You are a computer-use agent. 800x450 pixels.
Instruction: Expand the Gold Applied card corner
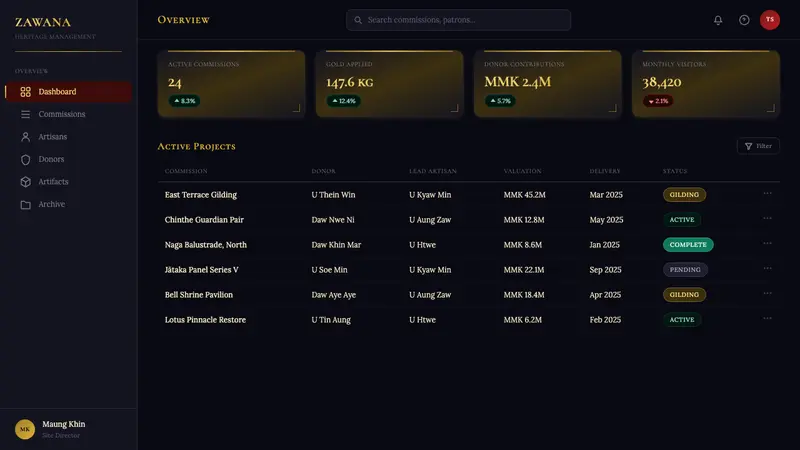(455, 108)
